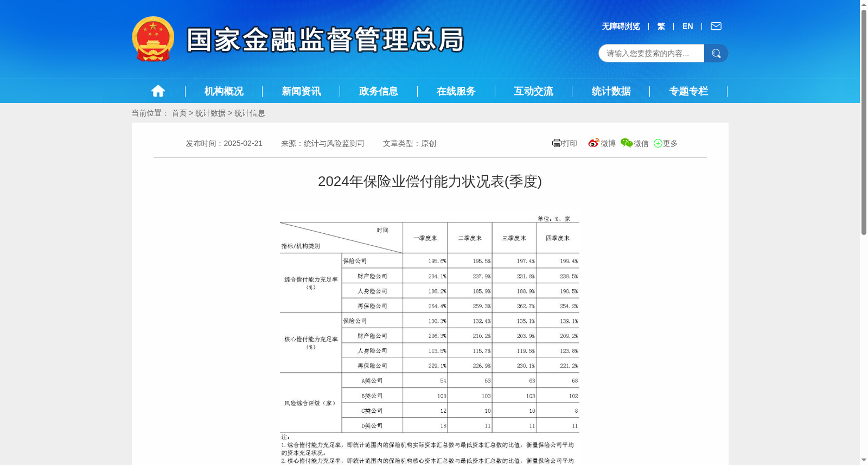The height and width of the screenshot is (465, 868).
Task: Open 统计数据 menu
Action: 611,91
